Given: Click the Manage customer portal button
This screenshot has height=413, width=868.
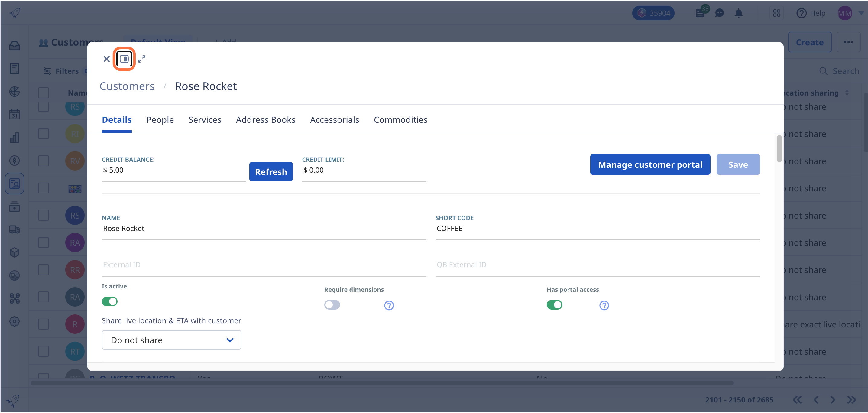Looking at the screenshot, I should (650, 164).
